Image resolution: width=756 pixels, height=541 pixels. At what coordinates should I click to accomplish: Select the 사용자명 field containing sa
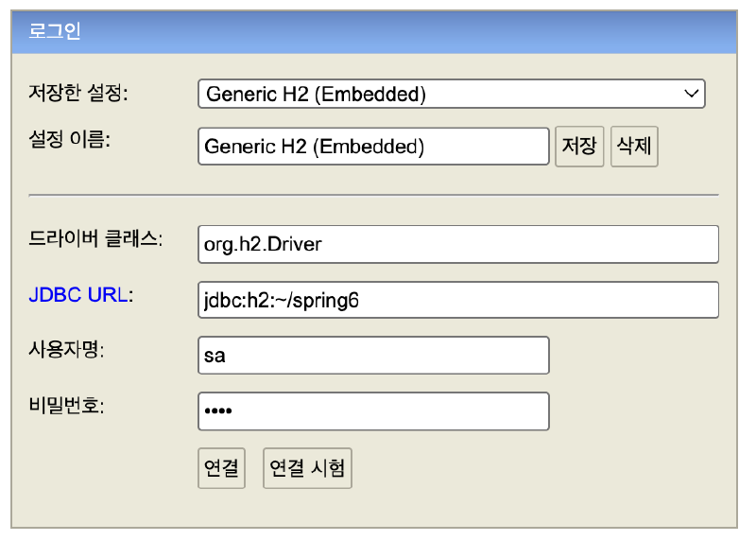point(373,356)
